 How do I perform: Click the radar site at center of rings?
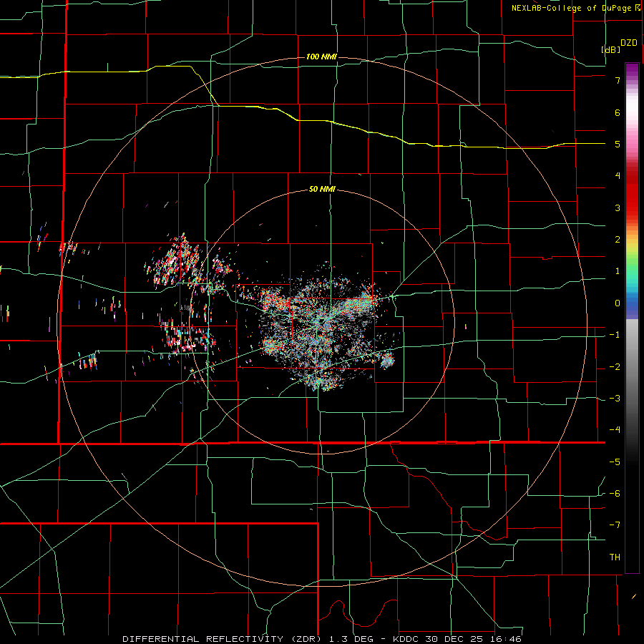coord(323,321)
